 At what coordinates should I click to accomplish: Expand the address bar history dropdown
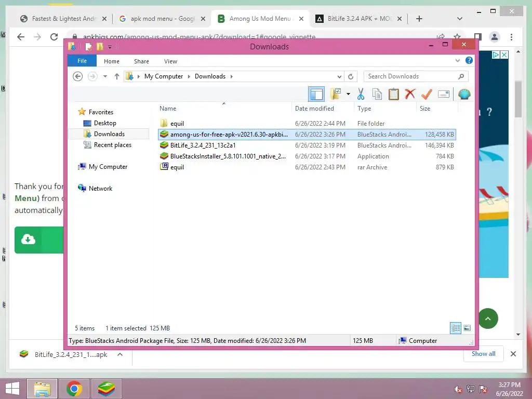[339, 77]
